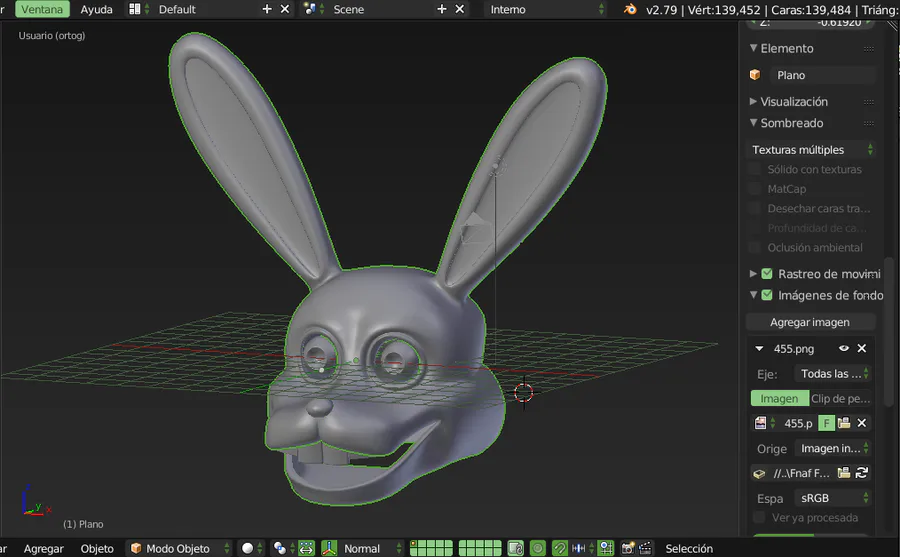Switch to Clip de película source
The height and width of the screenshot is (557, 900).
(x=840, y=399)
